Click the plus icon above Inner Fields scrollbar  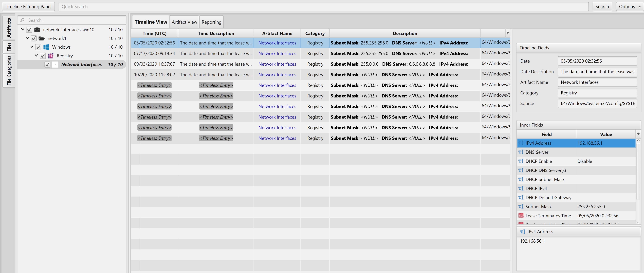click(x=638, y=134)
